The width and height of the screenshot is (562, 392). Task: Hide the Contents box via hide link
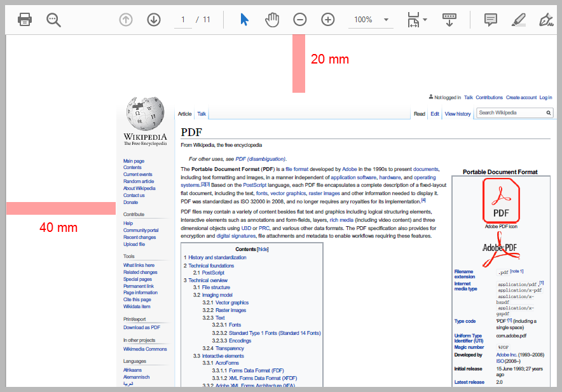pyautogui.click(x=263, y=250)
